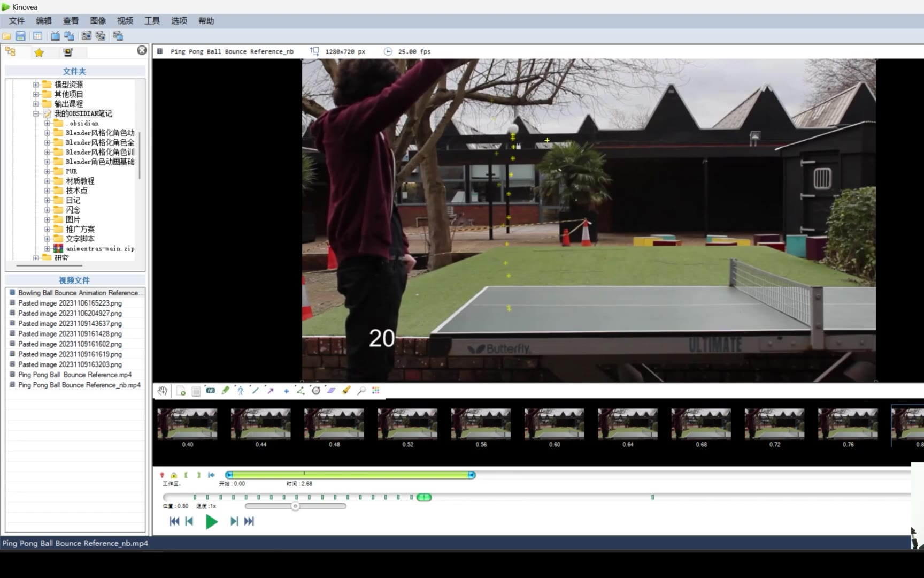Open the 查看 menu
The width and height of the screenshot is (924, 578).
[x=71, y=21]
